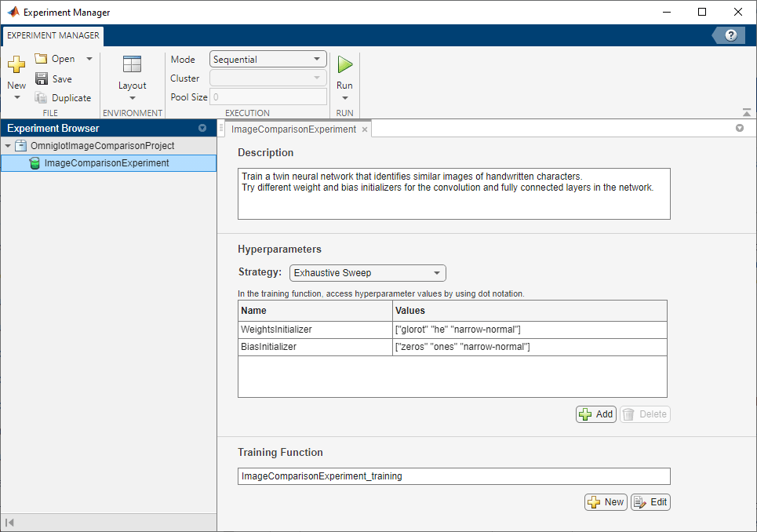
Task: Open the Strategy dropdown showing Exhaustive Sweep
Action: (367, 273)
